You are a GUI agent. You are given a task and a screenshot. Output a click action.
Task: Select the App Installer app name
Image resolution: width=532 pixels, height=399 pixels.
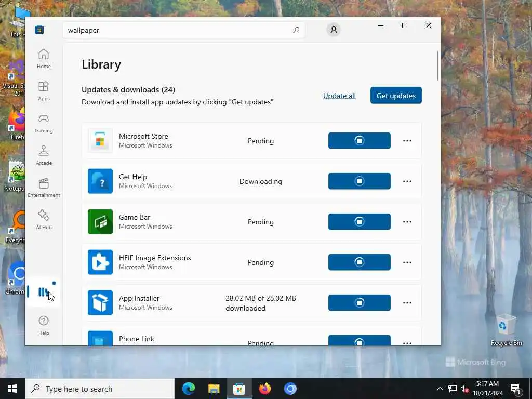coord(139,298)
